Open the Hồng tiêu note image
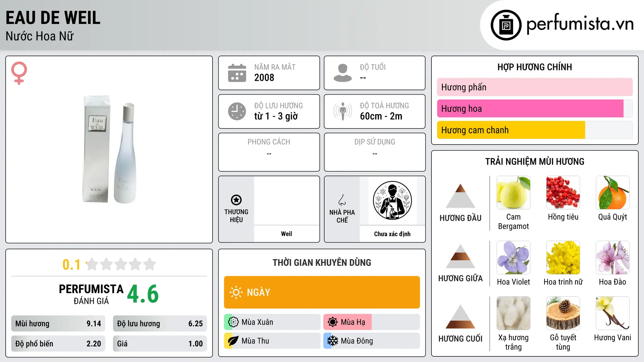 (563, 193)
